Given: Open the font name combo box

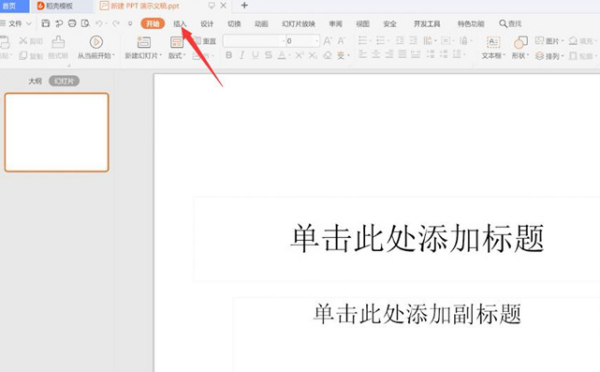Looking at the screenshot, I should (254, 41).
